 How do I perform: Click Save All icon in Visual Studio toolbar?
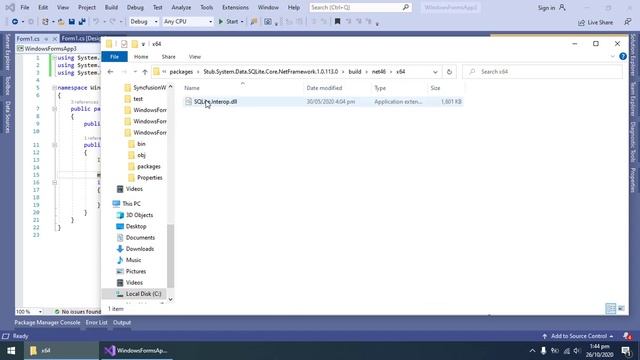pyautogui.click(x=82, y=22)
